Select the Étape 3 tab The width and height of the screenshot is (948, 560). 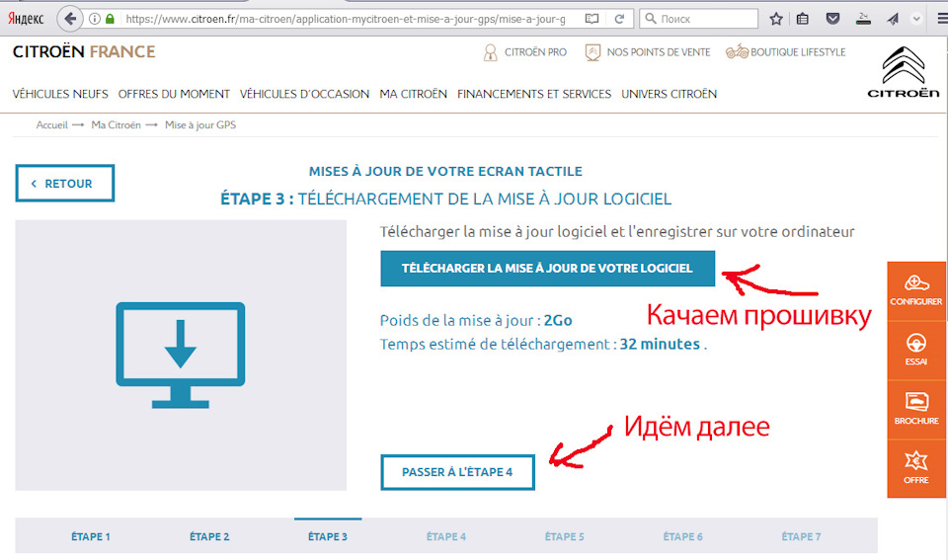pyautogui.click(x=328, y=536)
